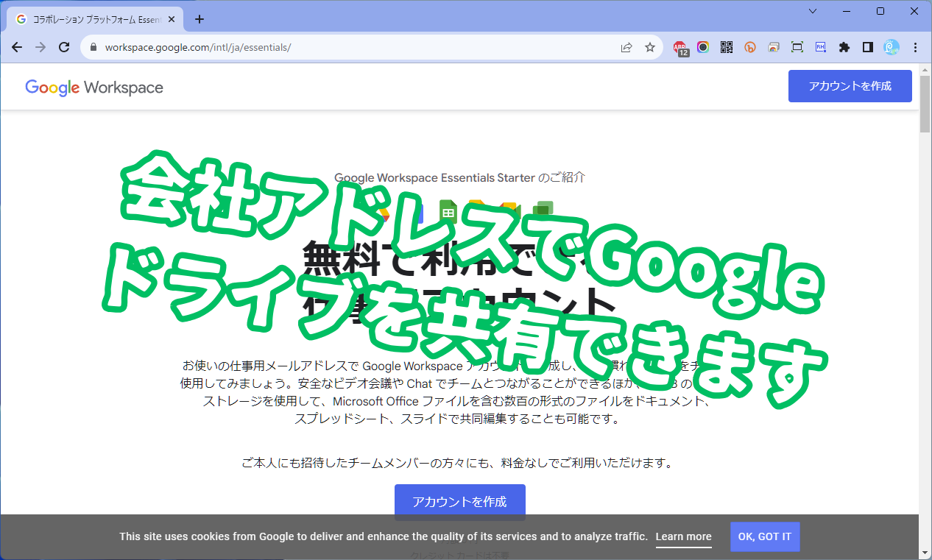Open the AdBlock extension icon
932x560 pixels.
coord(681,47)
